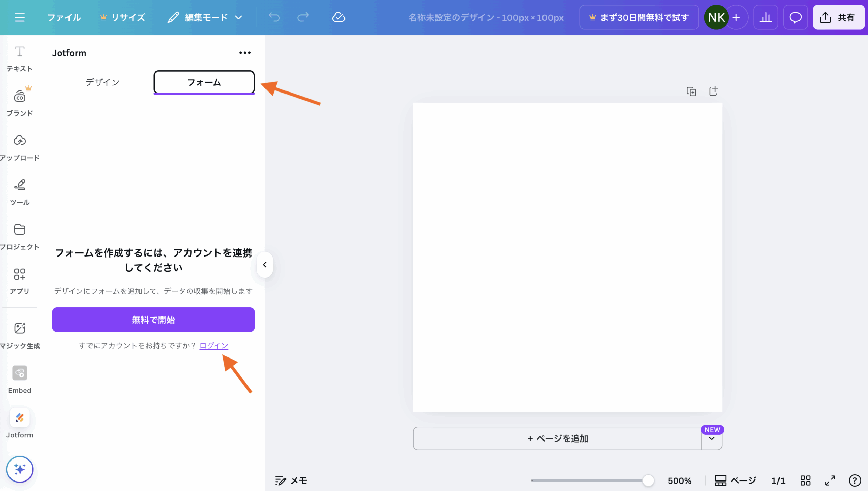This screenshot has width=868, height=491.
Task: Click the undo arrow
Action: click(274, 17)
